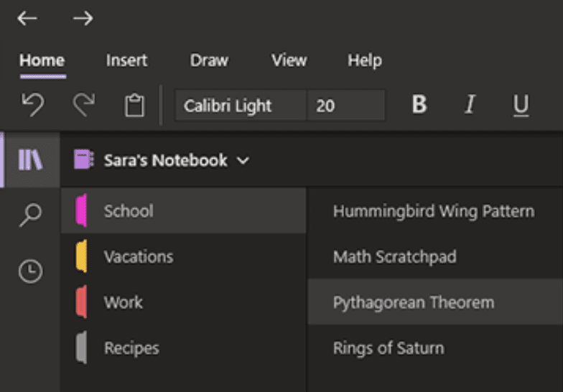563x392 pixels.
Task: Show the notebooks navigation pane icon
Action: click(x=30, y=159)
